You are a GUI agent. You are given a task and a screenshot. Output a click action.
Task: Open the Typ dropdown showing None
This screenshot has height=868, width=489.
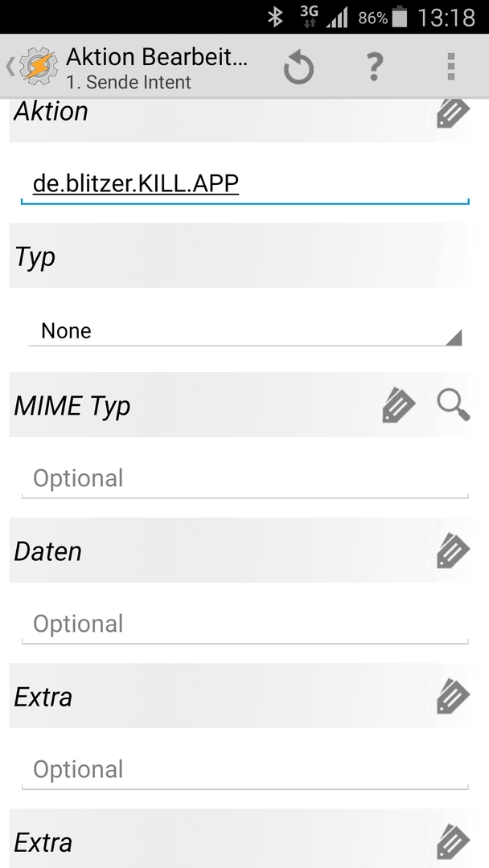[x=244, y=331]
